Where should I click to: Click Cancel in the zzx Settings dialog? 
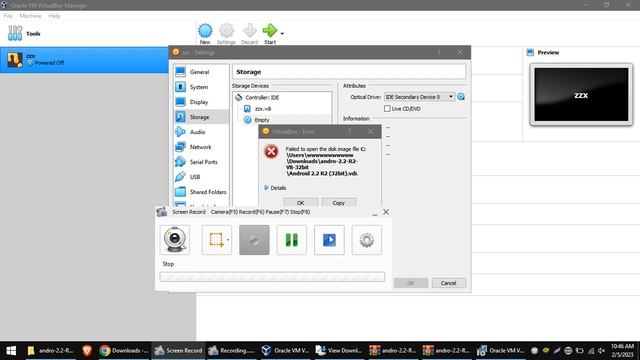click(x=448, y=283)
